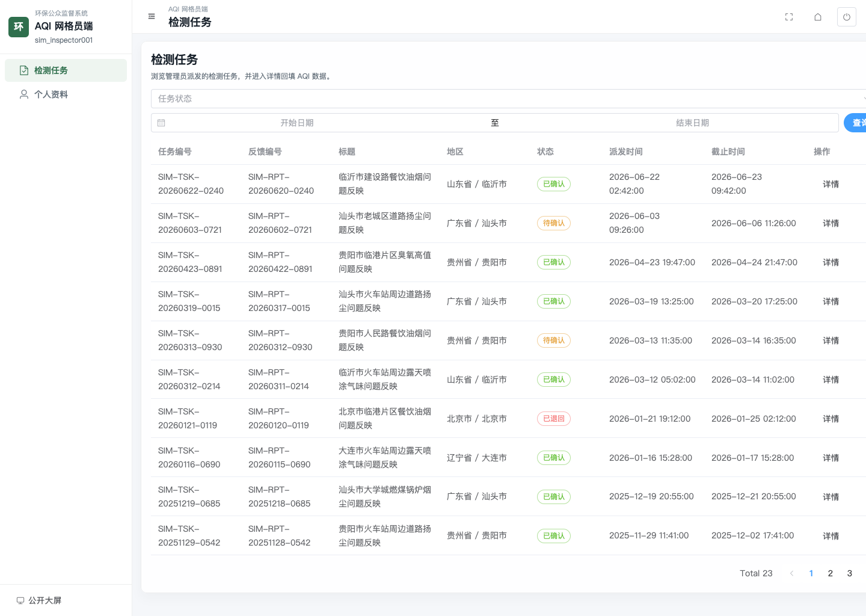Click 已确认 tag for 临沂市建设路 task
Viewport: 866px width, 616px height.
(554, 184)
